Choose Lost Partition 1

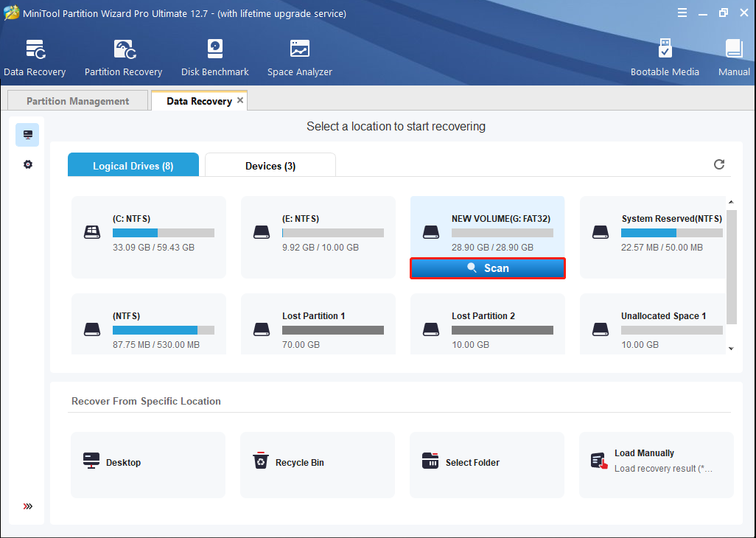[318, 324]
